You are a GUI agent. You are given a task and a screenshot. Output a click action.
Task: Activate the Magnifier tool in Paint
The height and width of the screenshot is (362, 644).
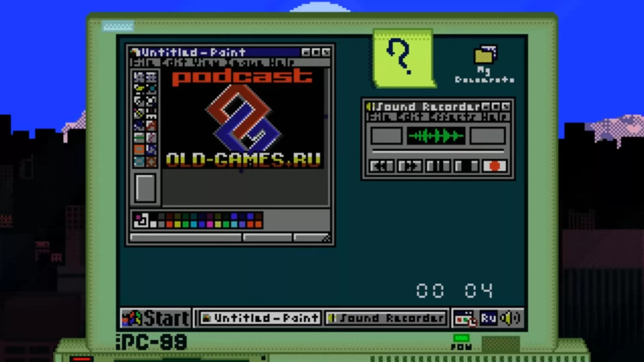click(151, 101)
